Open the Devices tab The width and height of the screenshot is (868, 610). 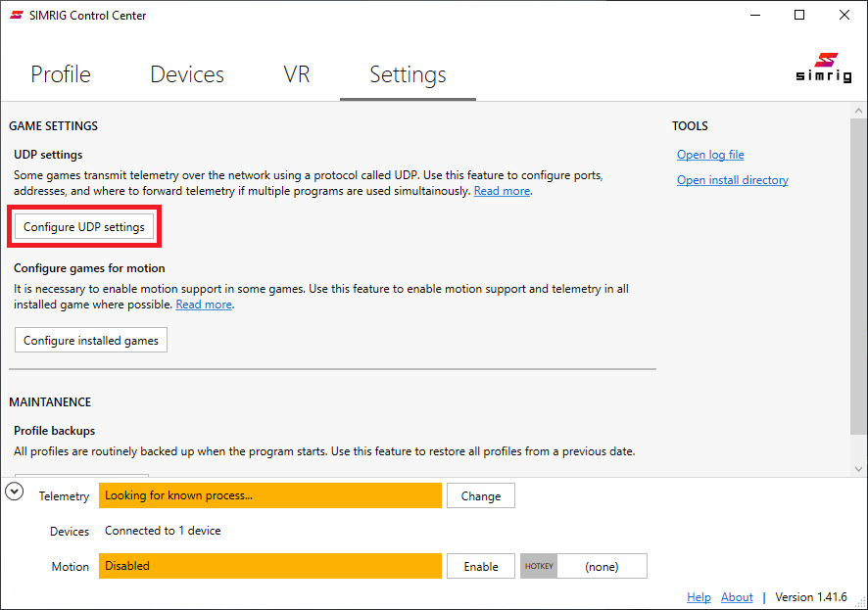187,74
